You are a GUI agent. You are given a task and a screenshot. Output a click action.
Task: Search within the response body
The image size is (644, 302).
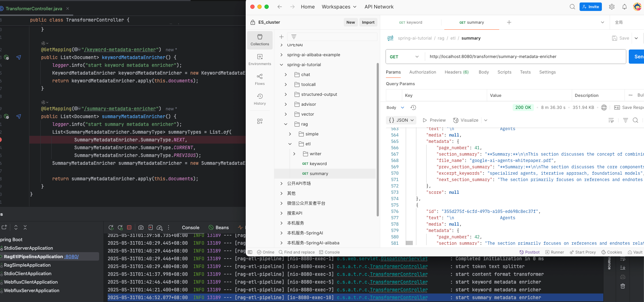(636, 120)
